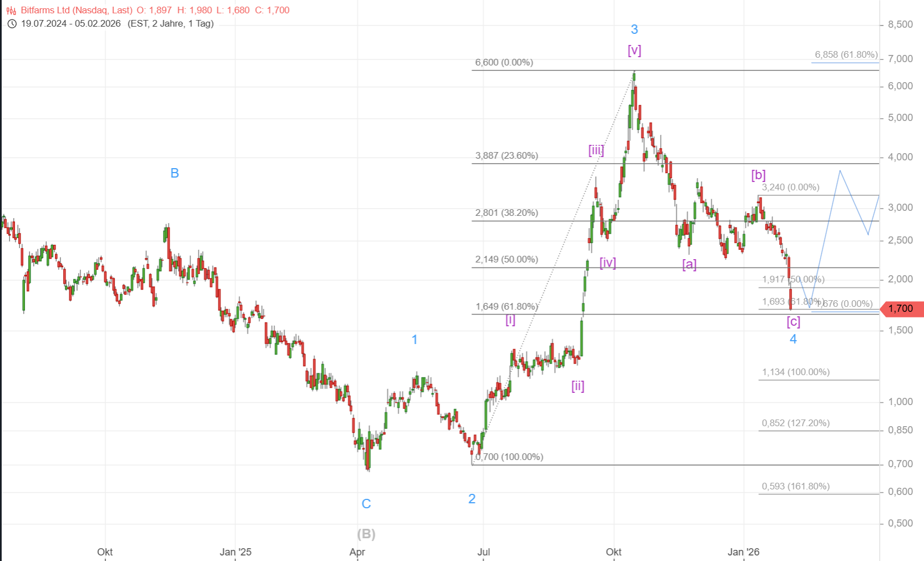Open the EST, 2 Jahre, 1 Tag settings
924x561 pixels.
point(170,24)
